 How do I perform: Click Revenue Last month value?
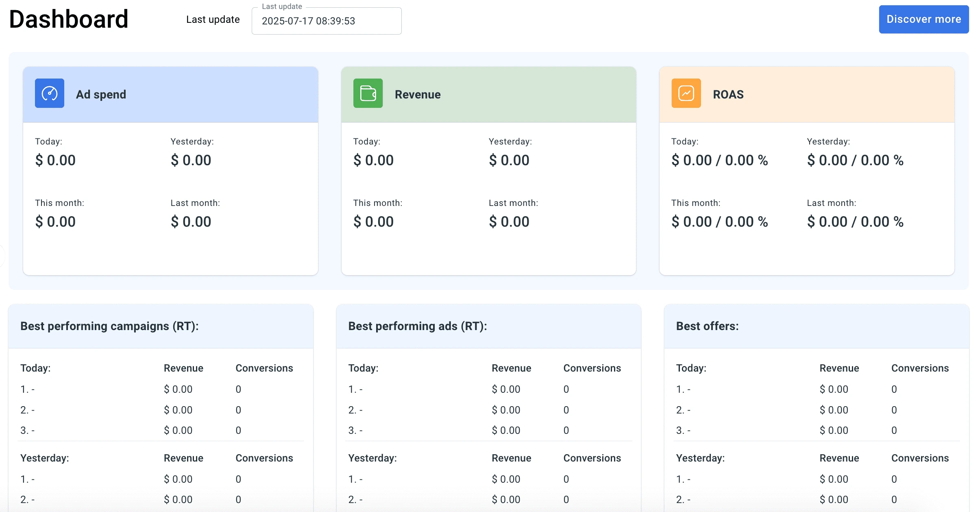pyautogui.click(x=509, y=221)
